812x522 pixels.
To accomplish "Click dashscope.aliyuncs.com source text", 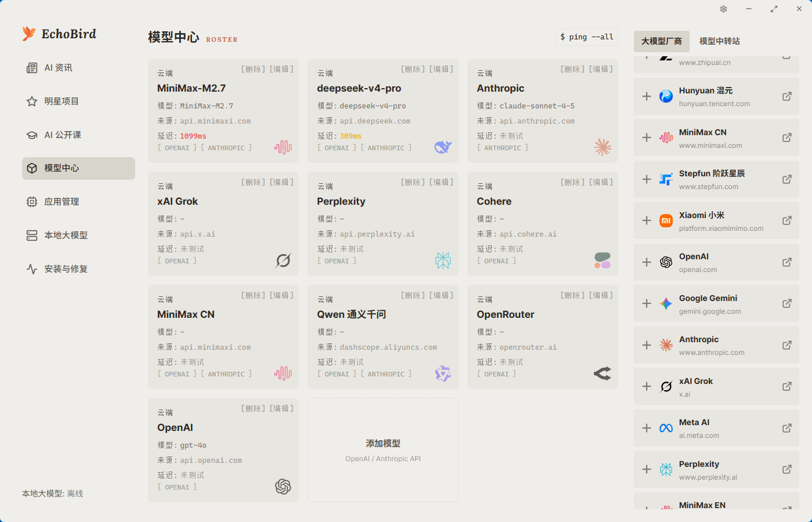I will pos(389,347).
